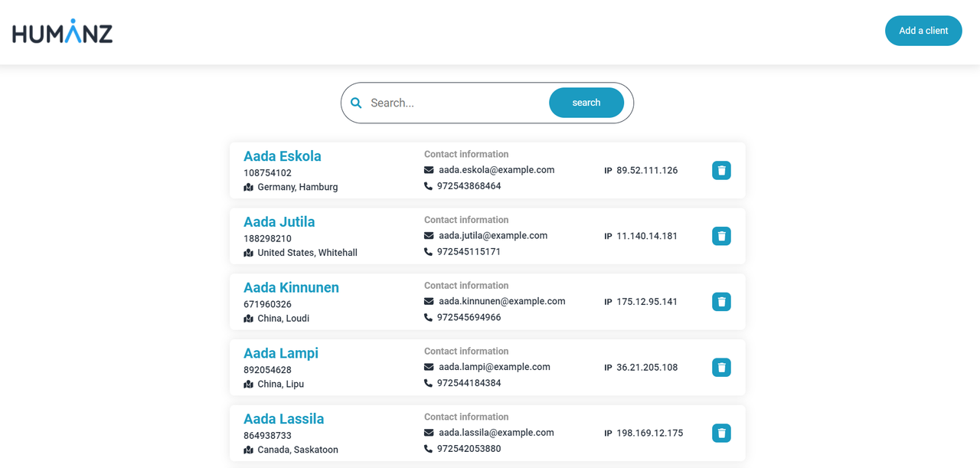Click client ID 108754102

[267, 173]
